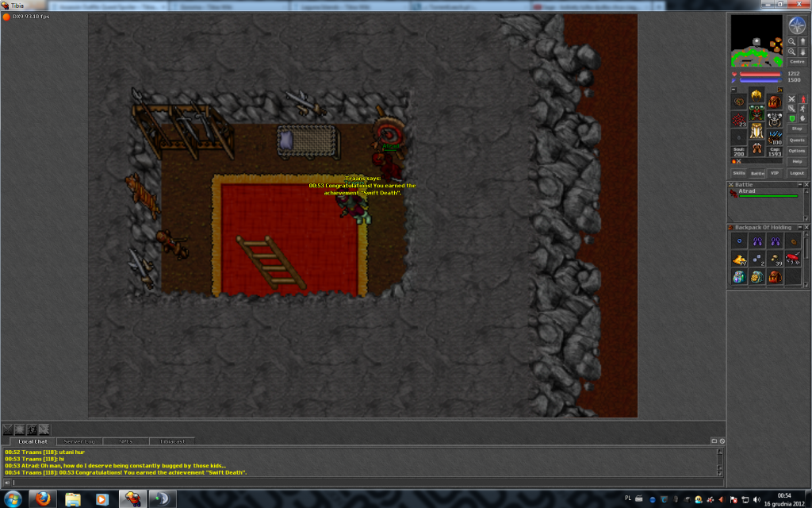The height and width of the screenshot is (508, 812).
Task: Open the Quests log
Action: (797, 140)
